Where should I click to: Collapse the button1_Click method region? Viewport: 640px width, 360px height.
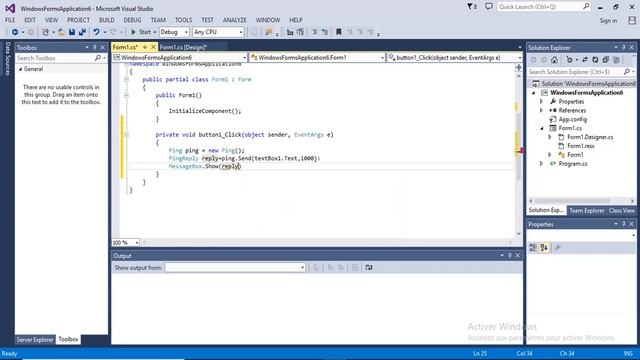tap(126, 134)
